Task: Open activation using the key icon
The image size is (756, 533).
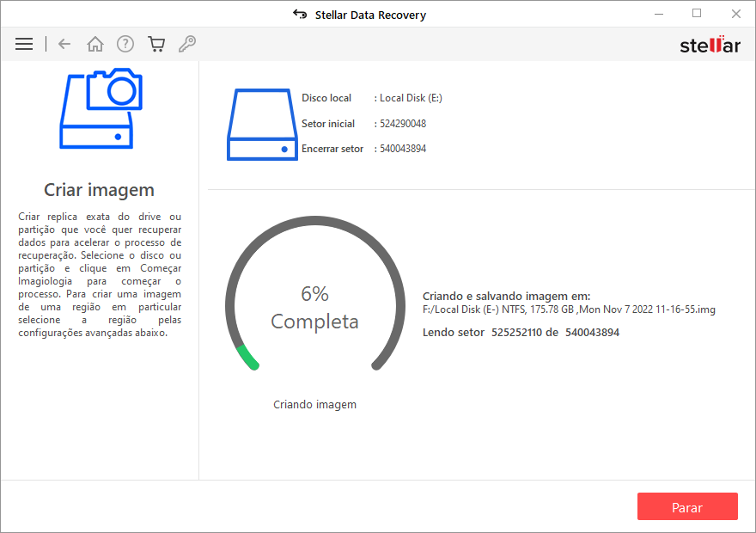Action: [186, 44]
